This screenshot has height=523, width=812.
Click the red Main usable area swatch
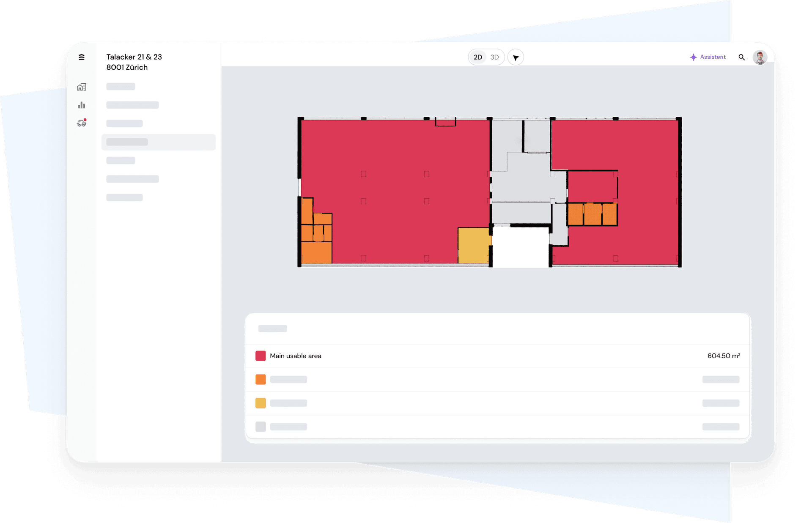261,356
